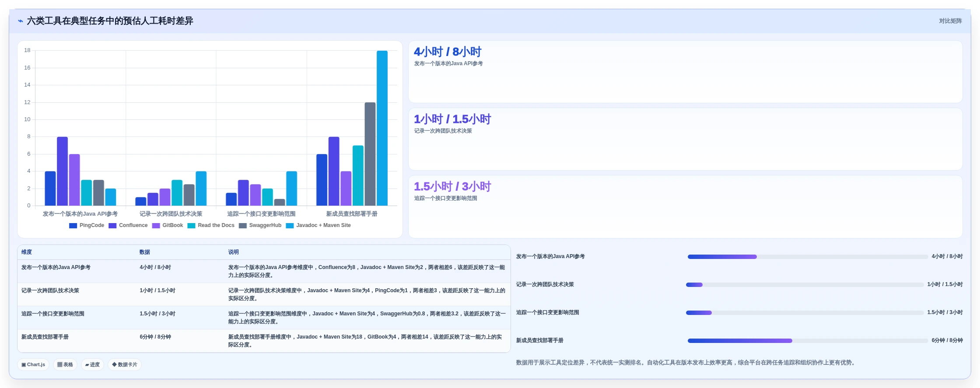Click the 记录一次跨团队技术决策 progress bar
Screen dimensions: 980x388
[x=805, y=285]
